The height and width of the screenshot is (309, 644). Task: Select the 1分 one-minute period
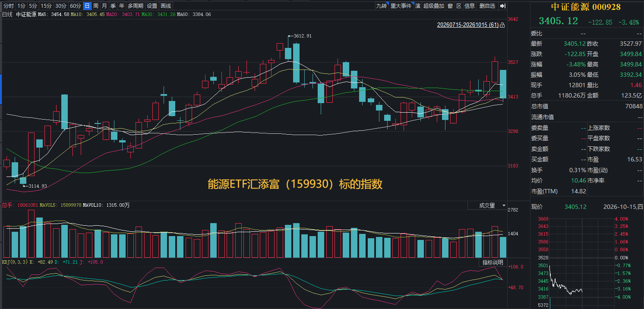(22, 6)
